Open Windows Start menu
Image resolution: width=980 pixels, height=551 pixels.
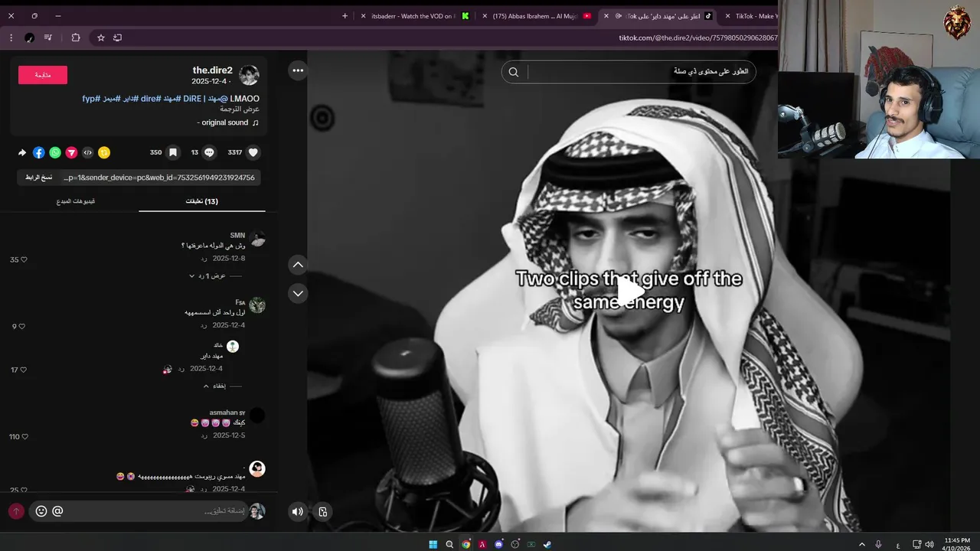point(433,544)
